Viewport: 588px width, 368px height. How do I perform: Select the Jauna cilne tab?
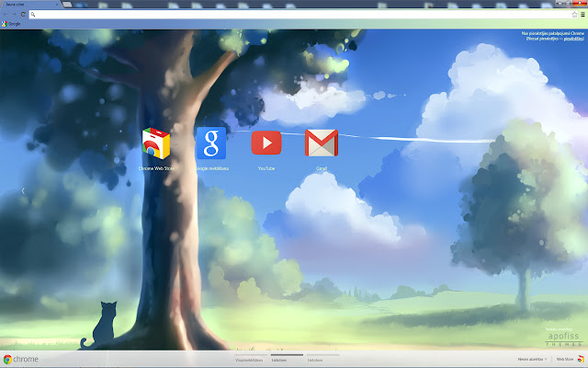30,4
